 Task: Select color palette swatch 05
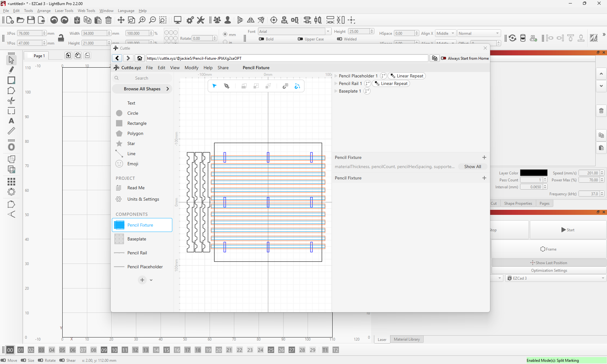[62, 350]
